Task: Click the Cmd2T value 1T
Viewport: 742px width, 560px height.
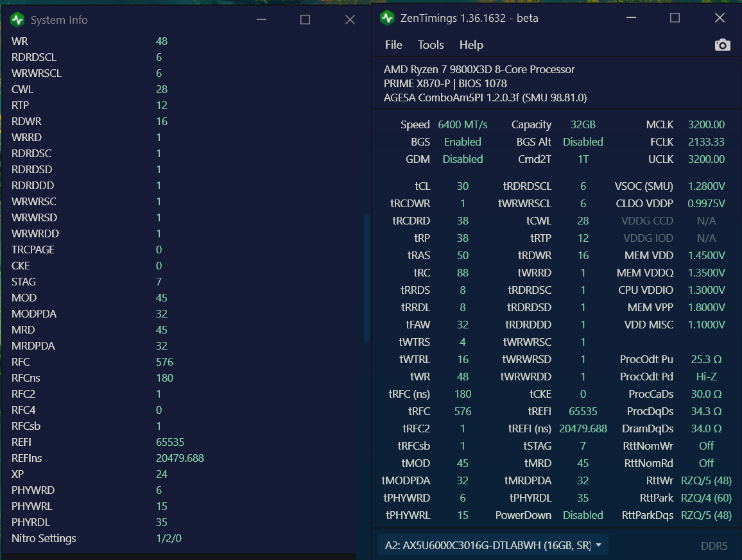Action: coord(583,159)
